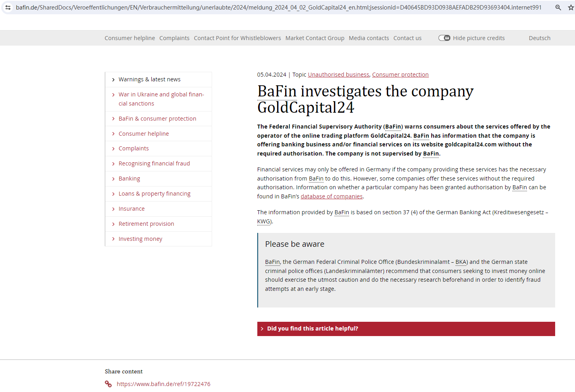The height and width of the screenshot is (392, 575).
Task: Bookmark this page with the star icon
Action: tap(571, 8)
